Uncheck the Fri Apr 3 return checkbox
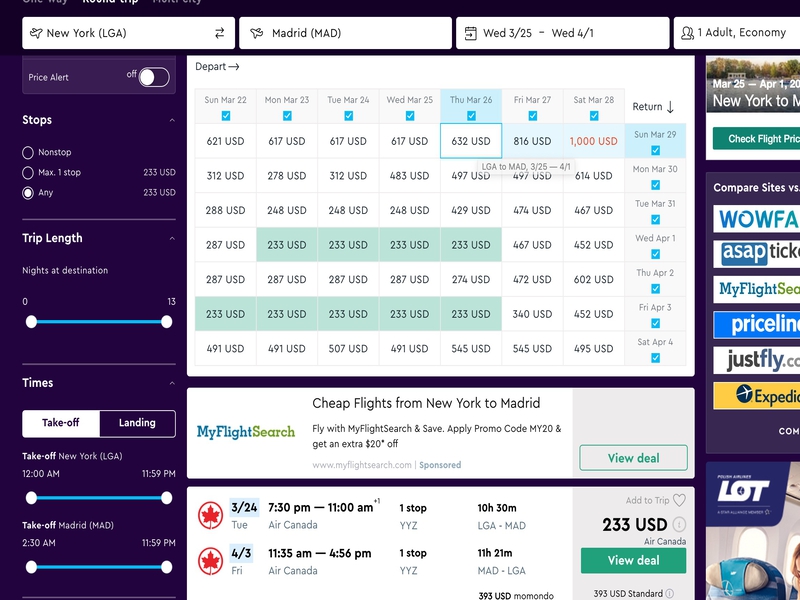 (656, 323)
